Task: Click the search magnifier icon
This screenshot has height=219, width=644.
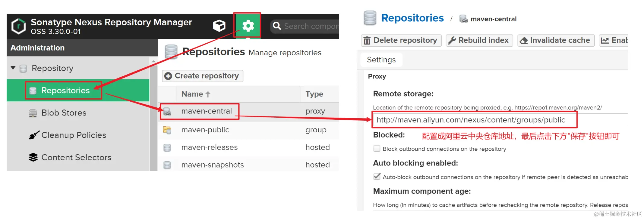Action: point(276,26)
